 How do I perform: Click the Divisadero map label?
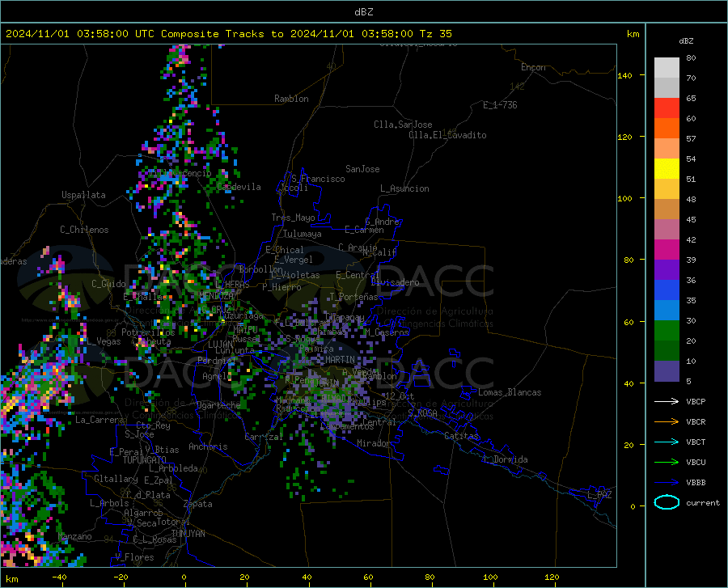click(395, 282)
